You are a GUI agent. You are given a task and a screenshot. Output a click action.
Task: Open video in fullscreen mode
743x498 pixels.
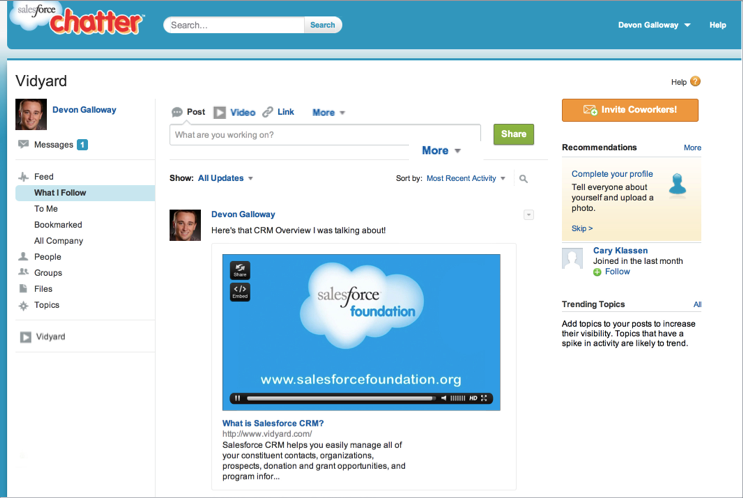[x=484, y=398]
